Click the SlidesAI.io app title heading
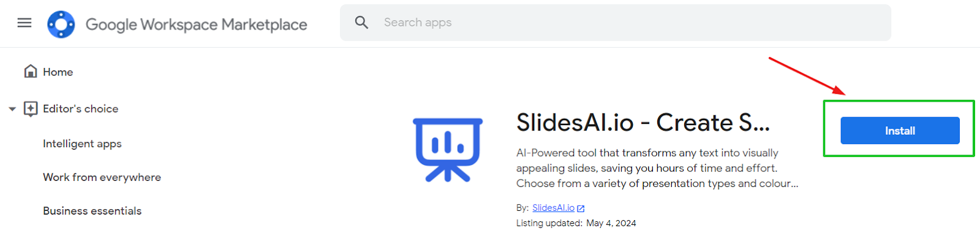Viewport: 980px width, 236px height. click(643, 123)
